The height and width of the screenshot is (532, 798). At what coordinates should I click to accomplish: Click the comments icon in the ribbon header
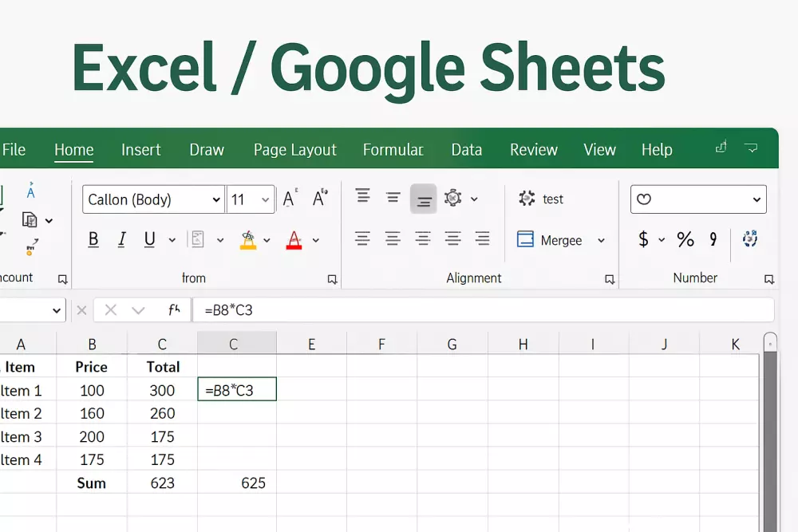pos(751,148)
